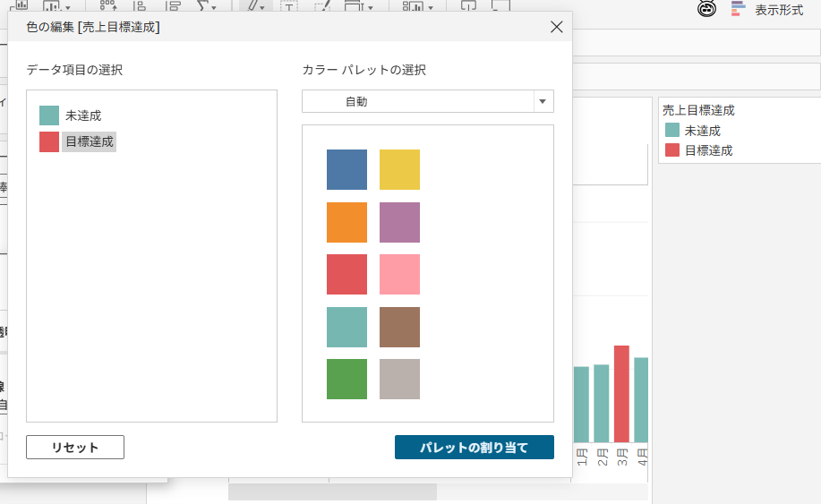Click the dropdown arrow of palette selector
The image size is (821, 504).
(543, 101)
